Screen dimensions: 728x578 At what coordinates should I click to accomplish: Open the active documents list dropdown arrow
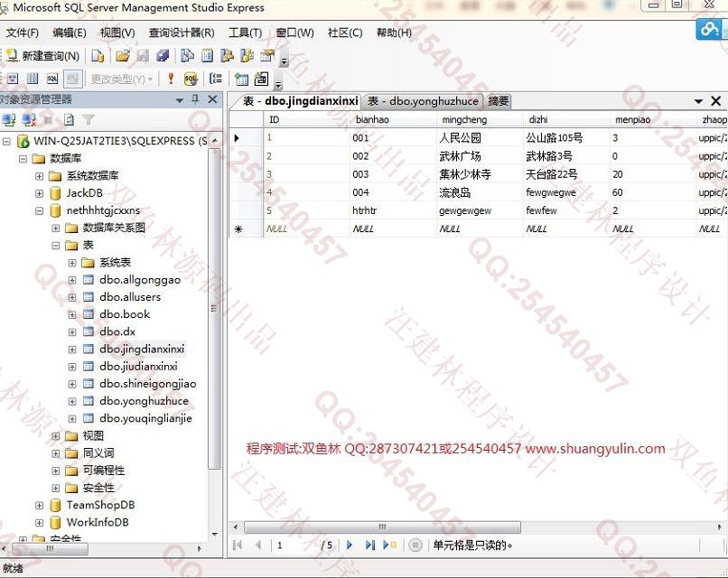click(698, 101)
